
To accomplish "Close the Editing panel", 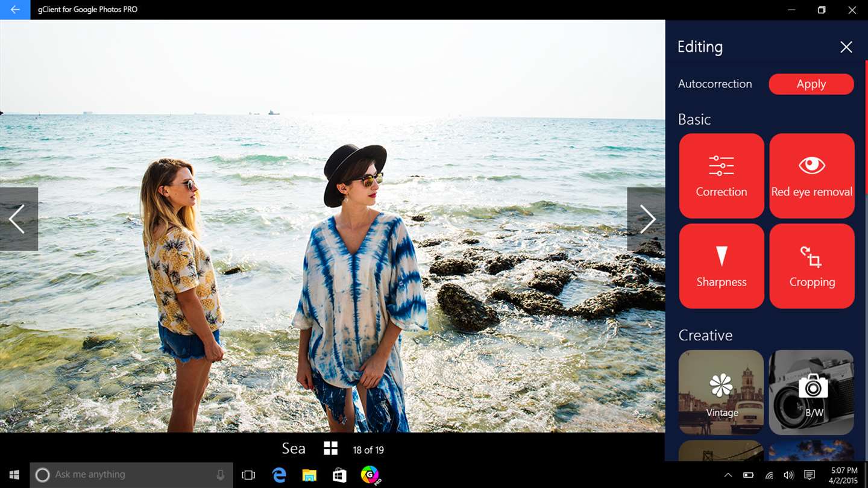I will tap(846, 47).
